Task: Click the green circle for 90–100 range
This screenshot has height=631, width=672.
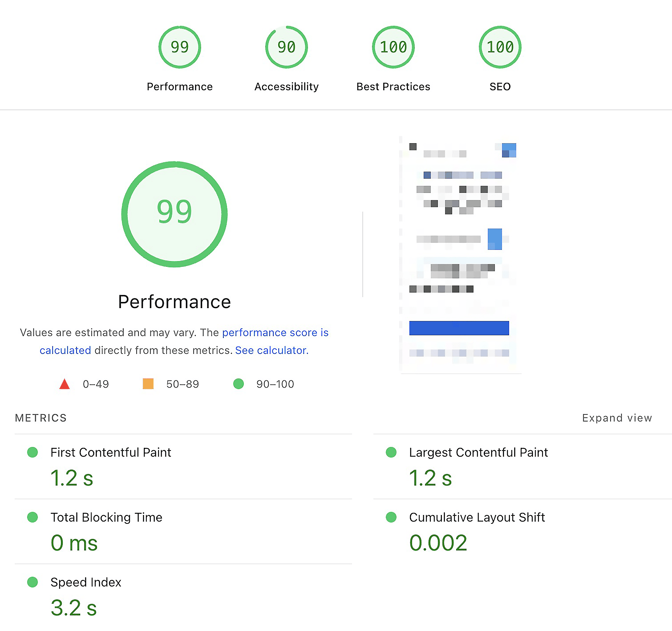Action: pos(239,384)
